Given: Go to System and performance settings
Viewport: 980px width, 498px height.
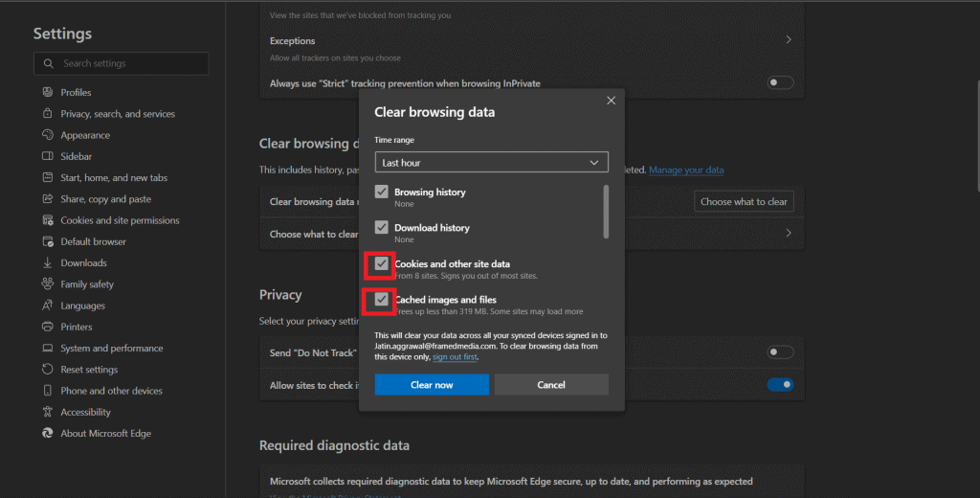Looking at the screenshot, I should pyautogui.click(x=111, y=348).
